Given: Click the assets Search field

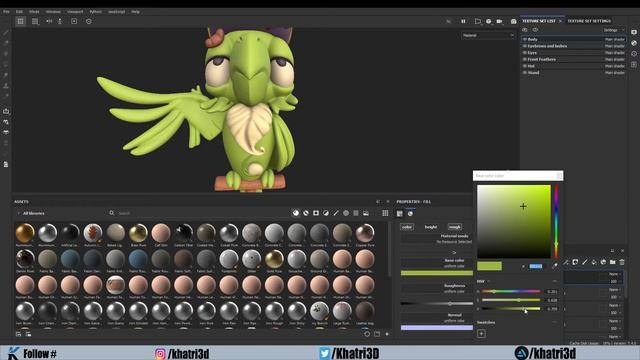Looking at the screenshot, I should [x=196, y=213].
